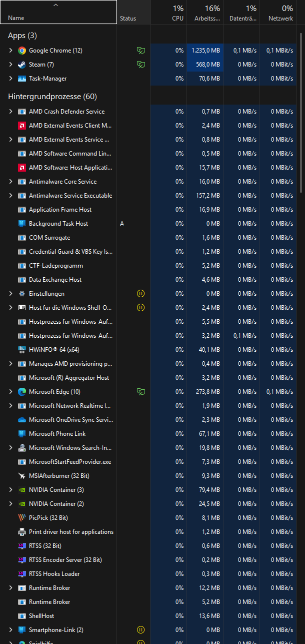Image resolution: width=305 pixels, height=644 pixels.
Task: Click the efficiency mode leaf for Google Chrome
Action: [x=141, y=51]
